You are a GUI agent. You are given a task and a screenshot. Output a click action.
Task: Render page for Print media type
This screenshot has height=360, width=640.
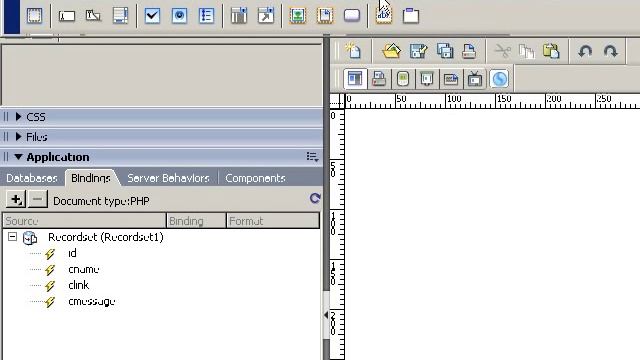379,78
